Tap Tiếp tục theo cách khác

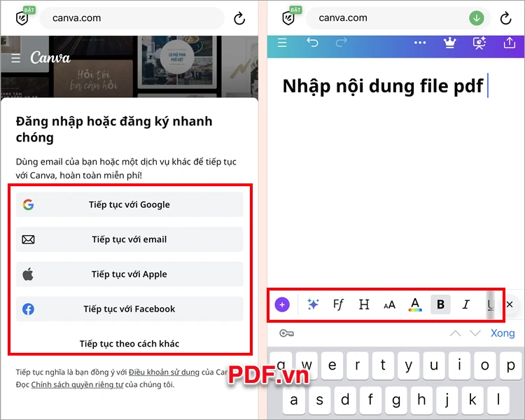coord(129,344)
